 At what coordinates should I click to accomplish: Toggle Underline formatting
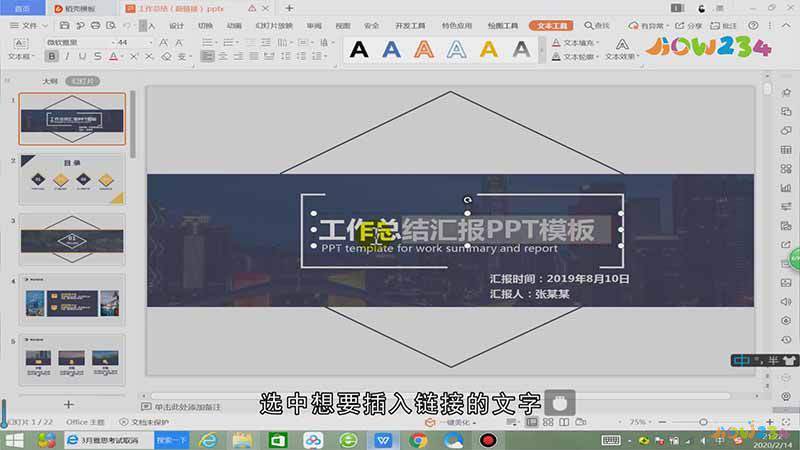coord(82,56)
